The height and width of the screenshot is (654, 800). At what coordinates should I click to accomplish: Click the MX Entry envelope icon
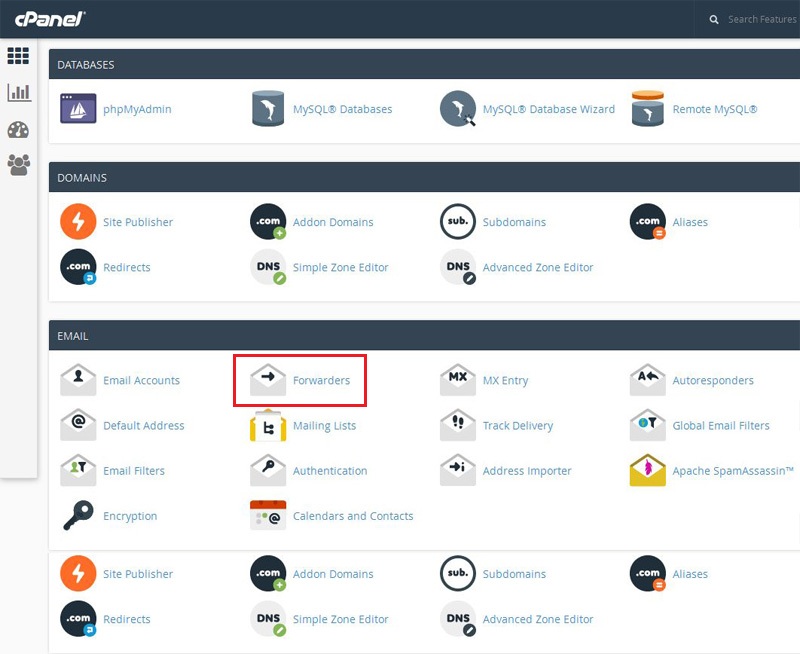click(458, 380)
